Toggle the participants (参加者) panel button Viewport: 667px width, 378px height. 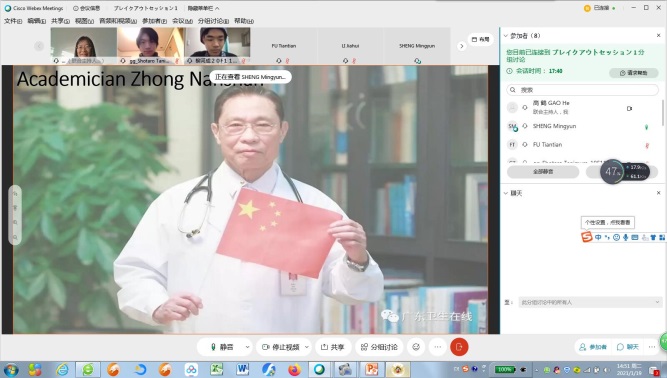593,347
